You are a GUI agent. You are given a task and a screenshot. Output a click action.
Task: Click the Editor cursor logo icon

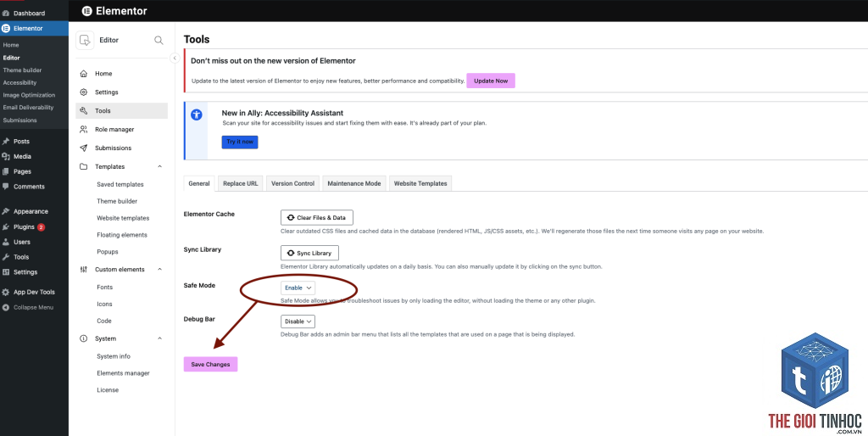tap(85, 40)
